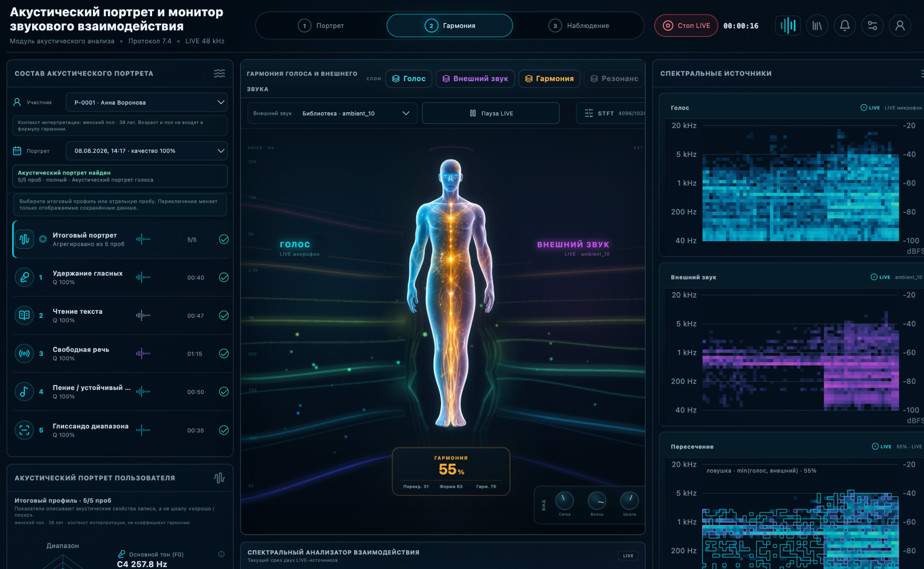Open Внешний звук source dropdown ambient_10
This screenshot has width=924, height=569.
[333, 113]
